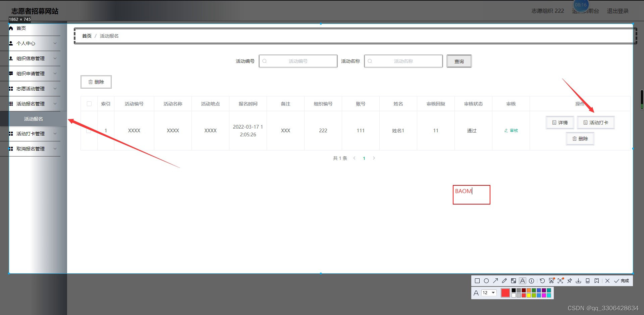Open the font size 12 dropdown
The image size is (644, 315).
489,293
